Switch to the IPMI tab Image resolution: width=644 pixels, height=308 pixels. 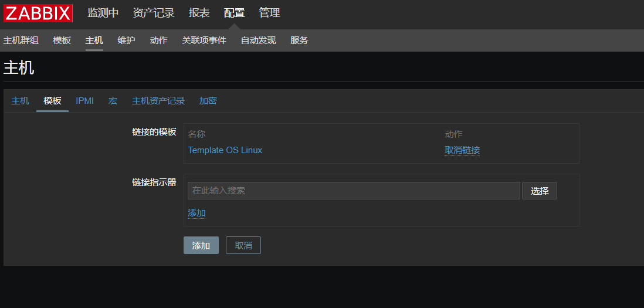(84, 101)
